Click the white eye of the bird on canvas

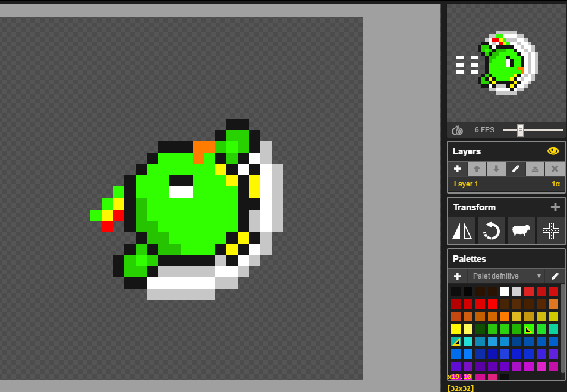[x=181, y=192]
